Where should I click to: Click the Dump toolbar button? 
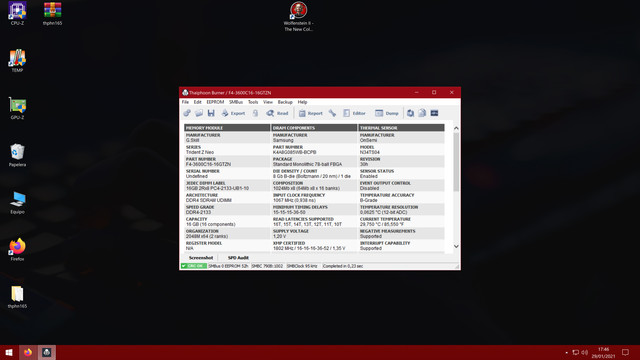387,113
